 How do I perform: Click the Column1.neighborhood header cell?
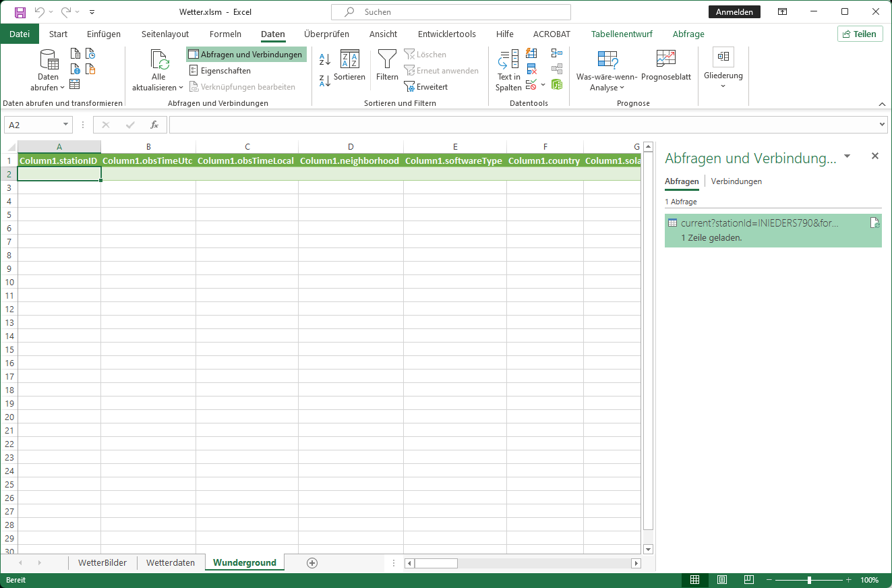(x=351, y=160)
